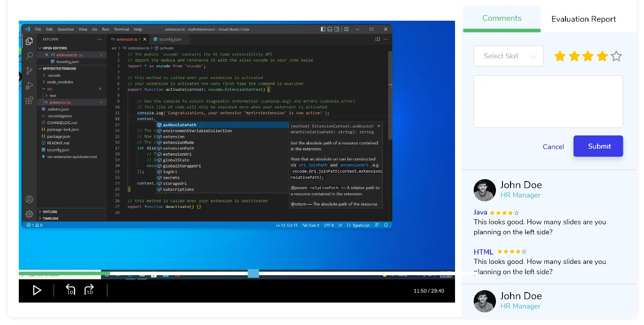Image resolution: width=644 pixels, height=325 pixels.
Task: Collapse the Open Editors section
Action: pyautogui.click(x=55, y=48)
